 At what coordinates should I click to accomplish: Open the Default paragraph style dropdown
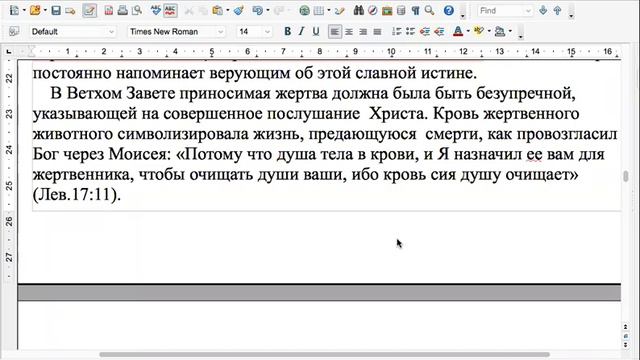[x=111, y=31]
